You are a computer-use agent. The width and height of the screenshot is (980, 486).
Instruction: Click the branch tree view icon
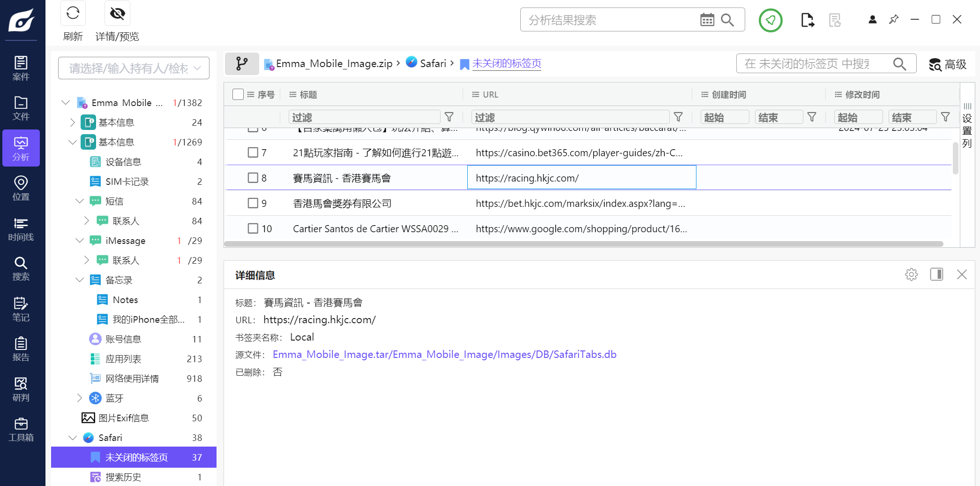tap(242, 64)
